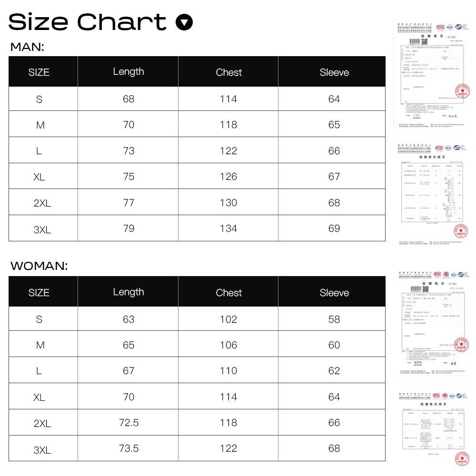Screen dimensions: 476x476
Task: Click the Length header in the men's table
Action: 129,72
